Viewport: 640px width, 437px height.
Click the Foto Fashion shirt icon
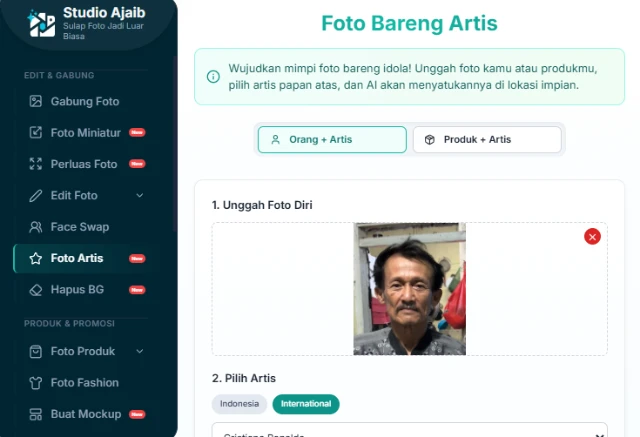click(36, 383)
